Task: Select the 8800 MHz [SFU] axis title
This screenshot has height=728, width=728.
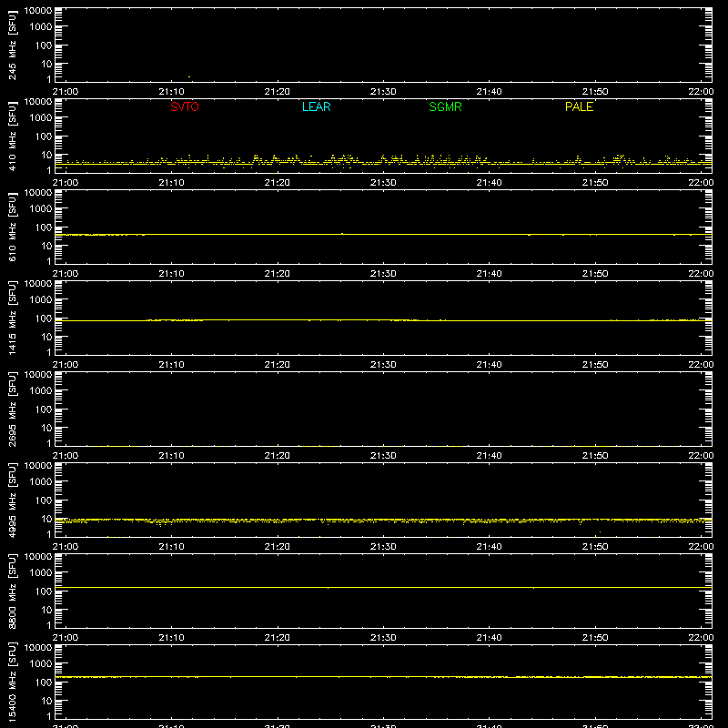Action: click(13, 591)
